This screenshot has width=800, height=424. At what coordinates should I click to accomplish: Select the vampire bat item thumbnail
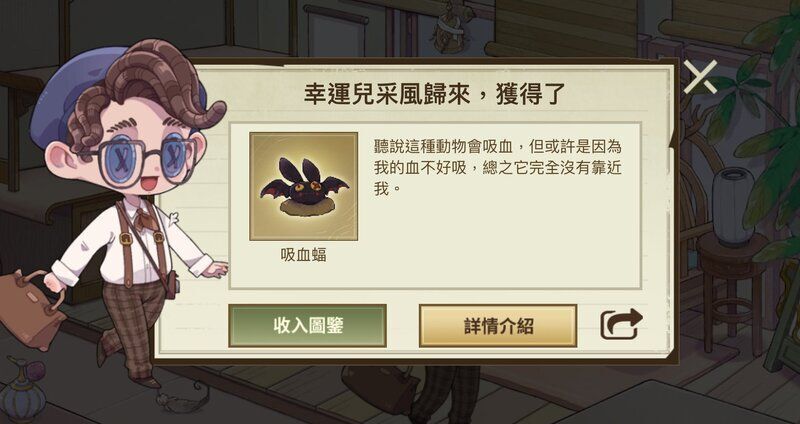[304, 186]
